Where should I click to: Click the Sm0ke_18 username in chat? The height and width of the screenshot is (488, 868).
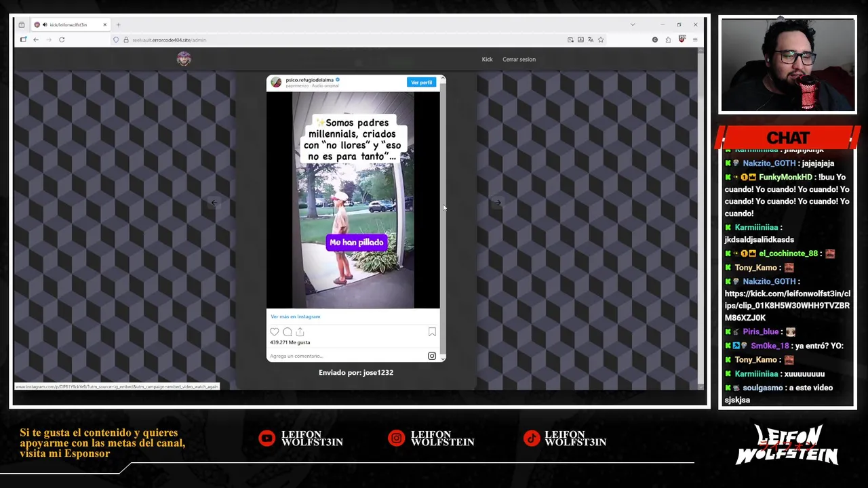click(x=770, y=346)
